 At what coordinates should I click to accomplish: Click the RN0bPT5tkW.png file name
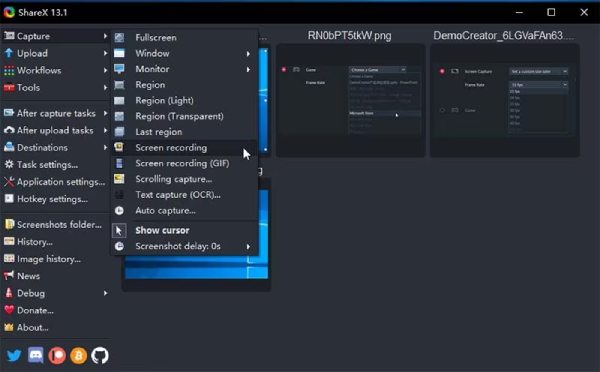(349, 36)
